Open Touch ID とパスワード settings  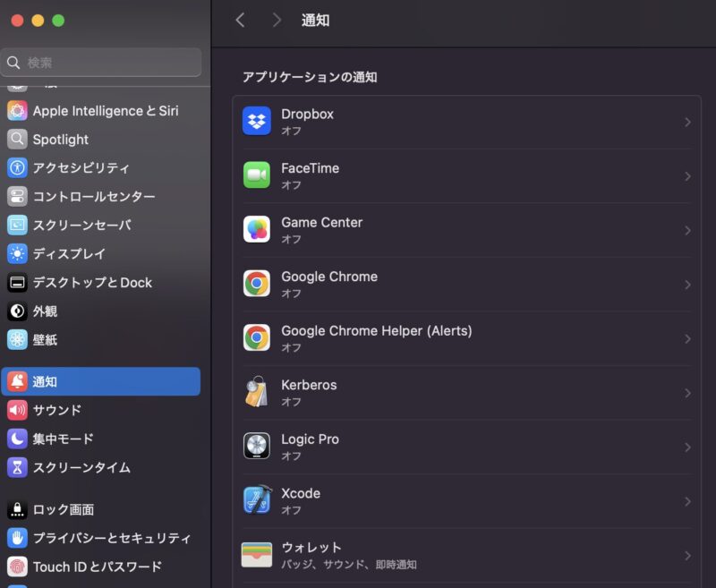point(101,567)
